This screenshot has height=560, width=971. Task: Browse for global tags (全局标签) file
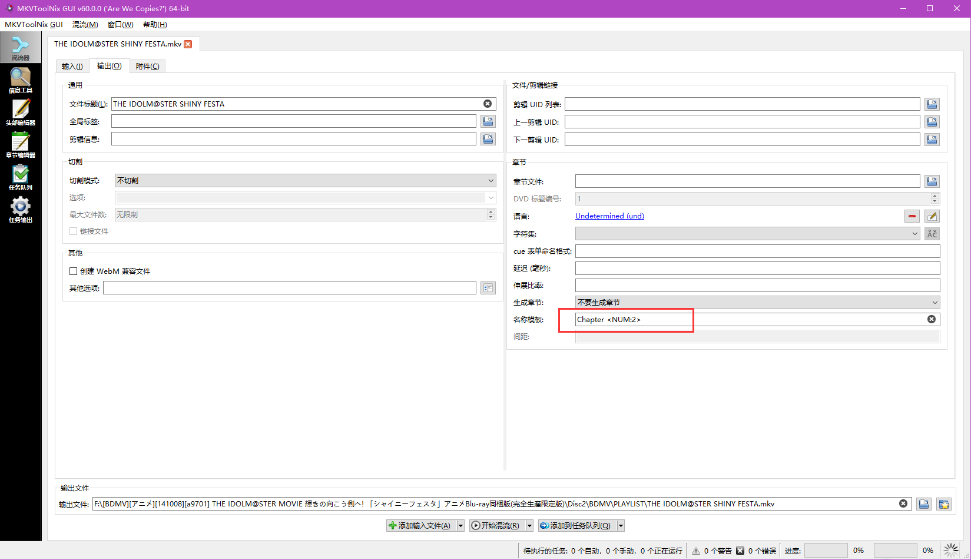pyautogui.click(x=488, y=121)
